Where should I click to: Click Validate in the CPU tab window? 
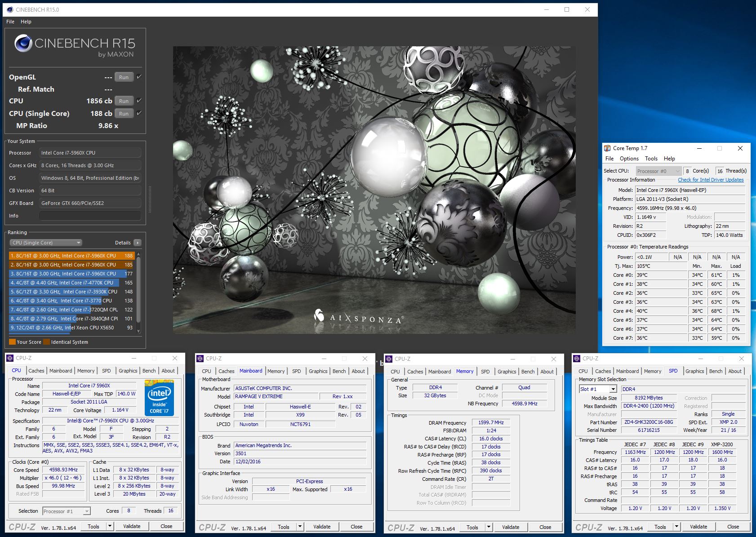[x=132, y=526]
